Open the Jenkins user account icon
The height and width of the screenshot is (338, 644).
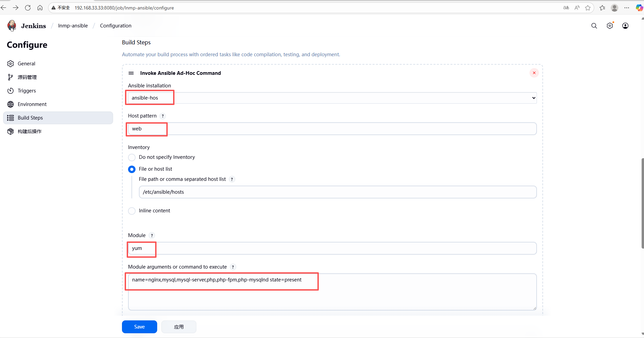tap(625, 26)
